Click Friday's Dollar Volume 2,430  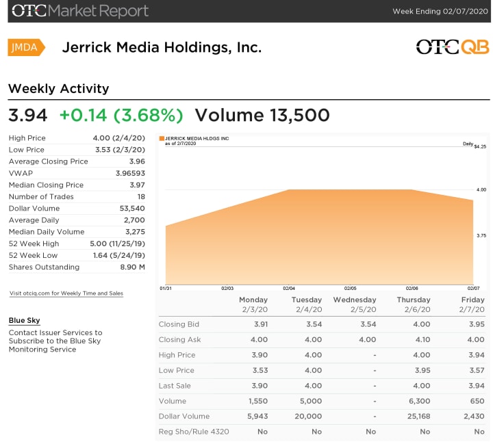pos(474,417)
